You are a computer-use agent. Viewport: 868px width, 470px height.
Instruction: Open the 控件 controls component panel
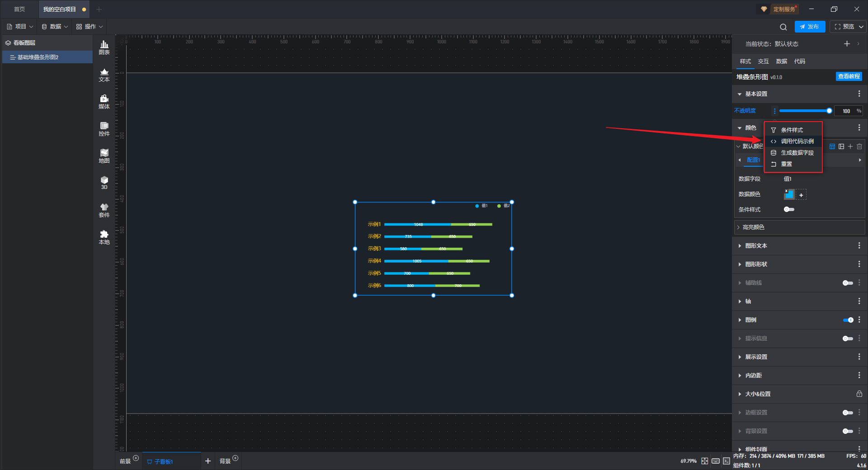tap(104, 129)
